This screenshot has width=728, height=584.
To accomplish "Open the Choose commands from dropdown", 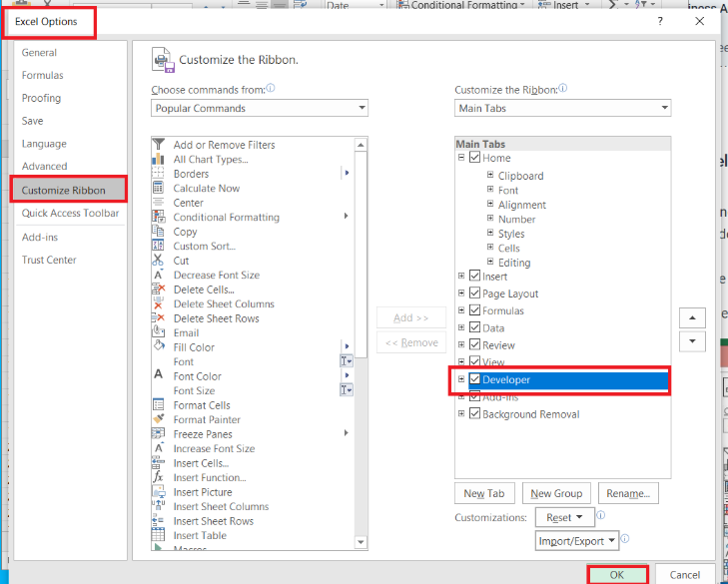I will point(260,108).
